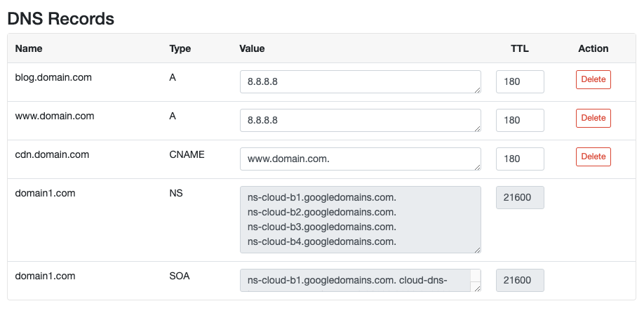Edit the CNAME value www.domain.com. field

point(360,159)
